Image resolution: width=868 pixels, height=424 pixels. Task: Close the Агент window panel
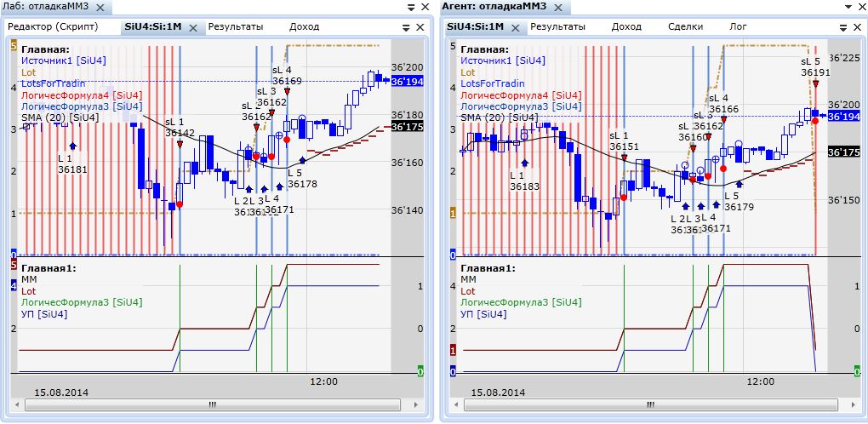click(861, 7)
